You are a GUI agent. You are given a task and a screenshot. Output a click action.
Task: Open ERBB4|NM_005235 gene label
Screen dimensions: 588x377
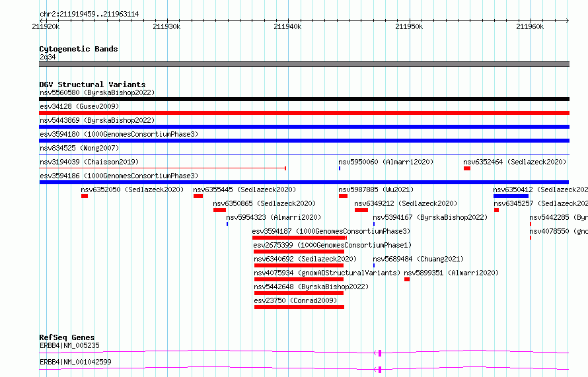click(x=69, y=345)
